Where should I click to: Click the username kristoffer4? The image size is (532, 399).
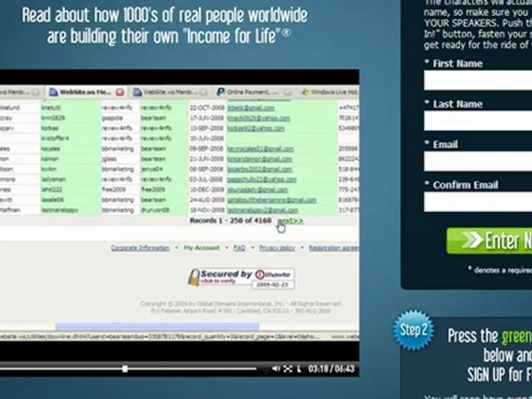point(55,139)
